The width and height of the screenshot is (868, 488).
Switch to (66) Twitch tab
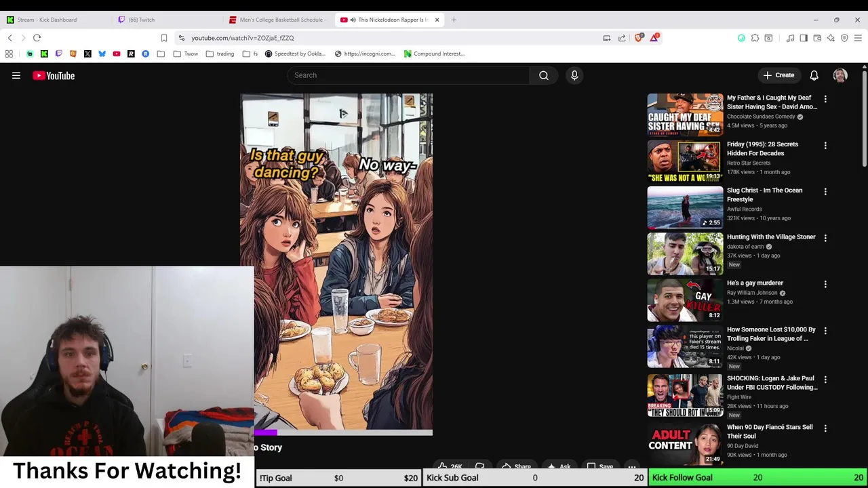166,20
